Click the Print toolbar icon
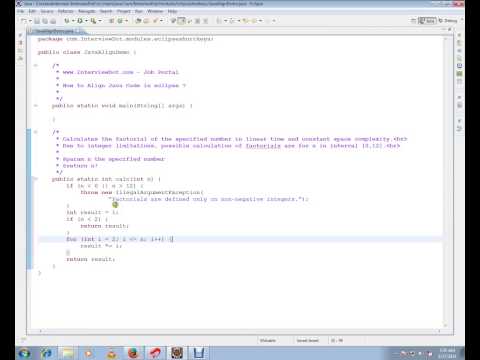Image resolution: width=480 pixels, height=360 pixels. pos(53,21)
